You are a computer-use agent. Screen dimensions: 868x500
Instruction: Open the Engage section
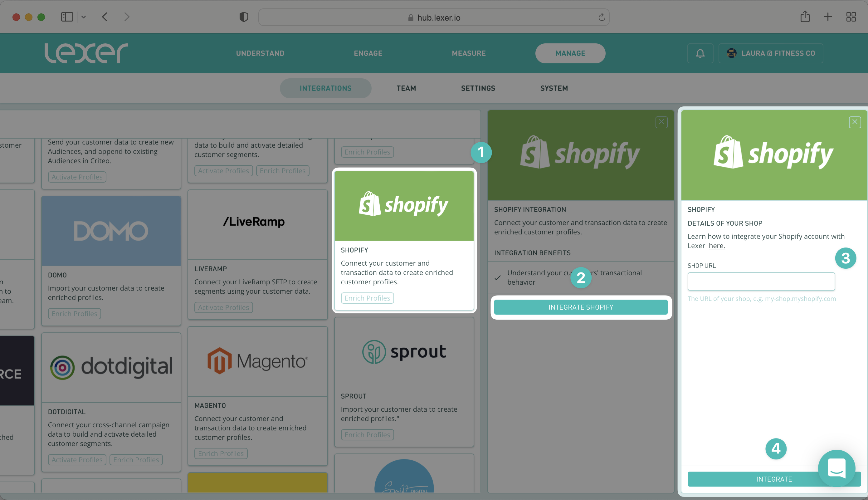click(368, 53)
